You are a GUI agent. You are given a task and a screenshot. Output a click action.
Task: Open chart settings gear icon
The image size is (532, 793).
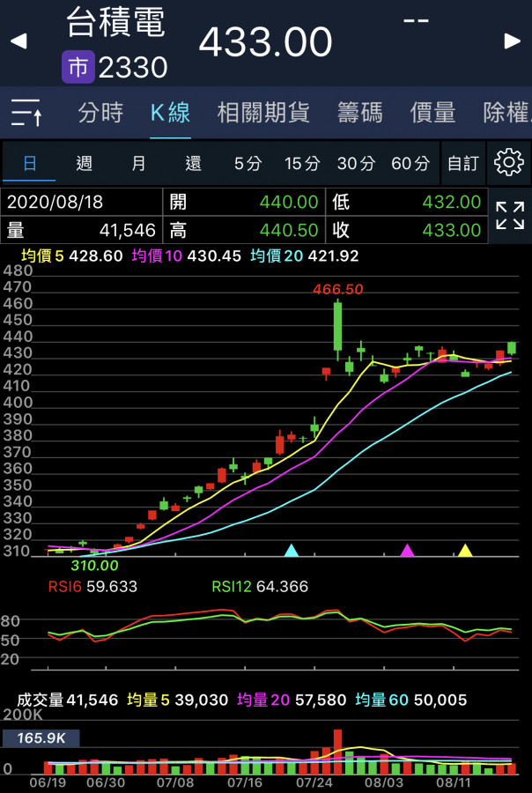[508, 163]
